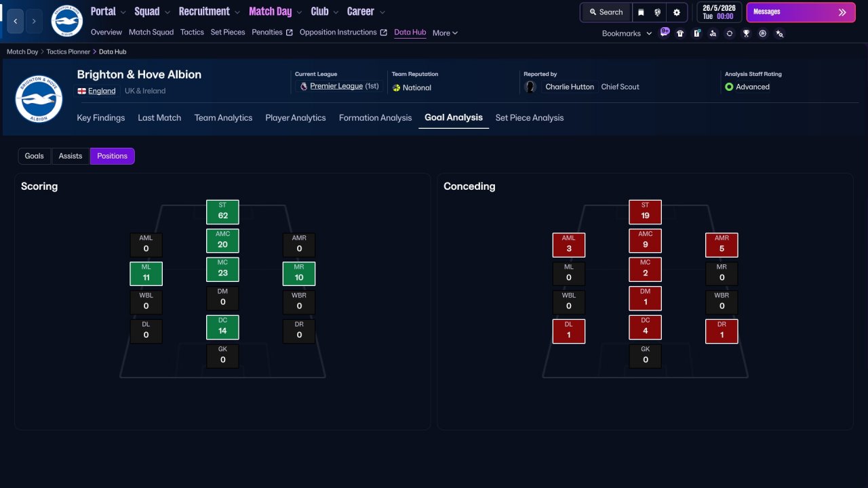Viewport: 868px width, 488px height.
Task: Click the player search icon in bookmarks bar
Action: click(x=713, y=33)
